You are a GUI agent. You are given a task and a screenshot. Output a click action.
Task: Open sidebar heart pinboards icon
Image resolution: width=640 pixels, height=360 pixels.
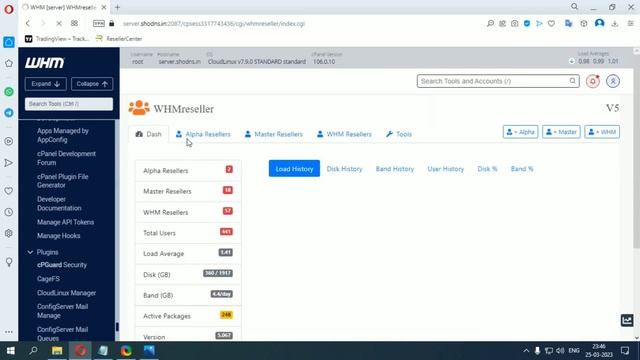[x=9, y=191]
